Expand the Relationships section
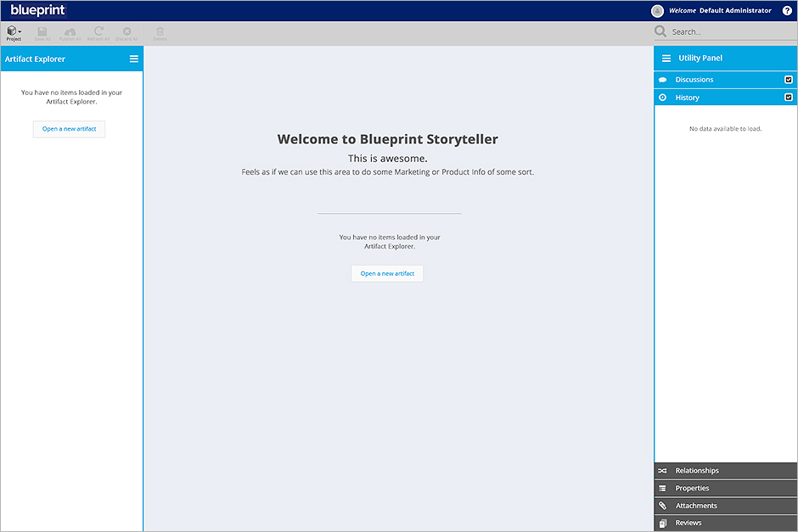Image resolution: width=798 pixels, height=532 pixels. point(725,471)
